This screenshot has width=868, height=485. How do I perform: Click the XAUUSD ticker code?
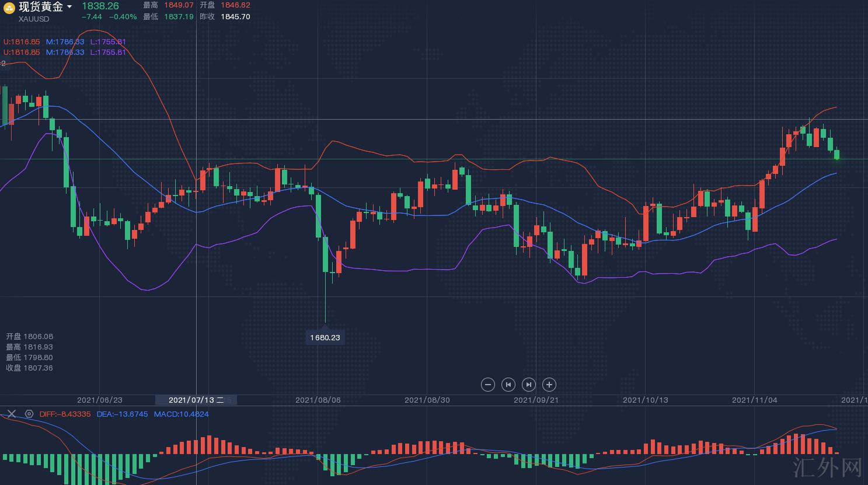pyautogui.click(x=34, y=19)
